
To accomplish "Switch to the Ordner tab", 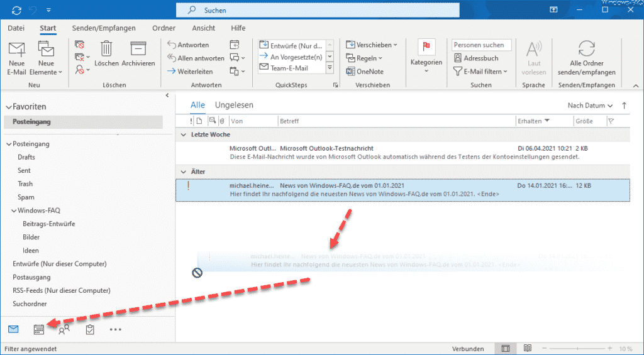I will [164, 28].
